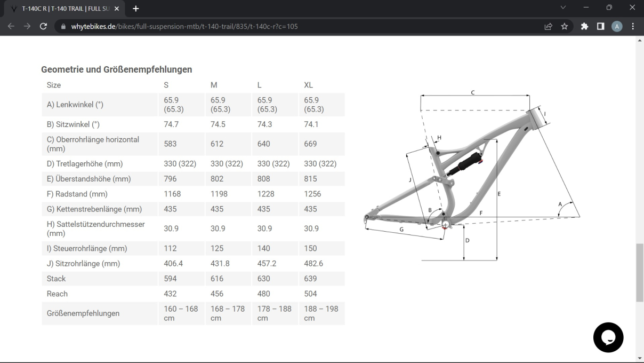Viewport: 644px width, 363px height.
Task: Click the 'S' size column header
Action: pyautogui.click(x=166, y=85)
